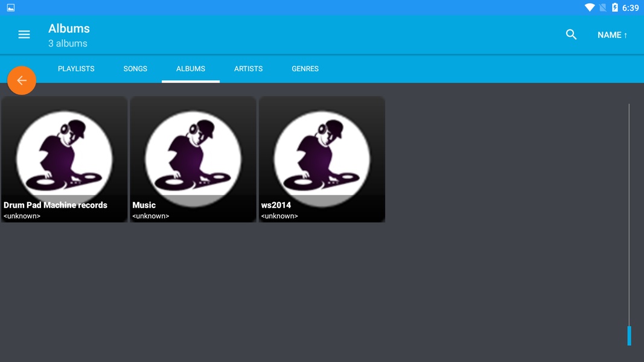Viewport: 644px width, 362px height.
Task: Click <unknown> under Drum Pad Machine records
Action: click(22, 216)
